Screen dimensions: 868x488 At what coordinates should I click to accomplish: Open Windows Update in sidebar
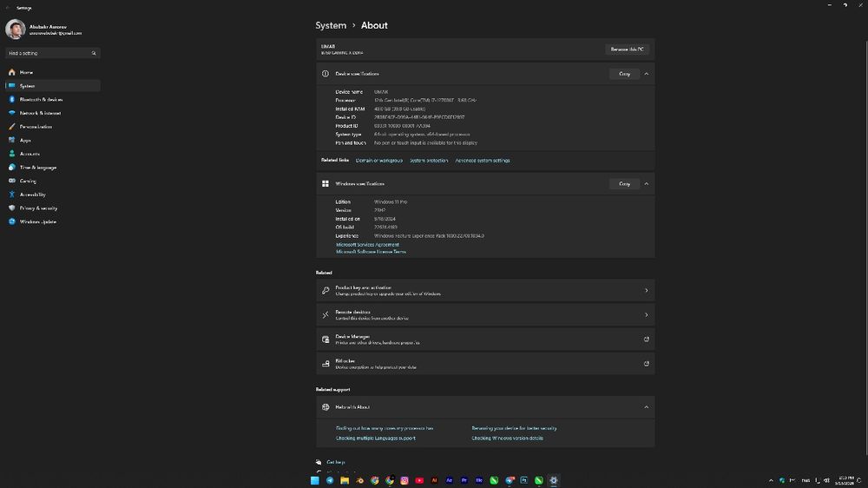pyautogui.click(x=38, y=221)
